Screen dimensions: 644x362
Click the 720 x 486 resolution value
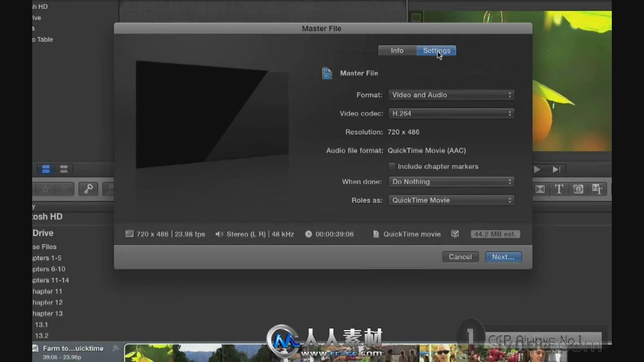point(404,132)
